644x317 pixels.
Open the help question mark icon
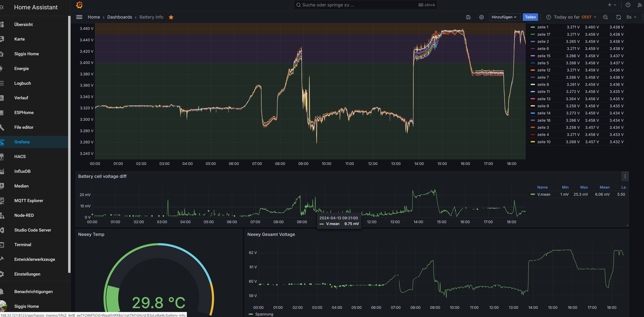628,5
